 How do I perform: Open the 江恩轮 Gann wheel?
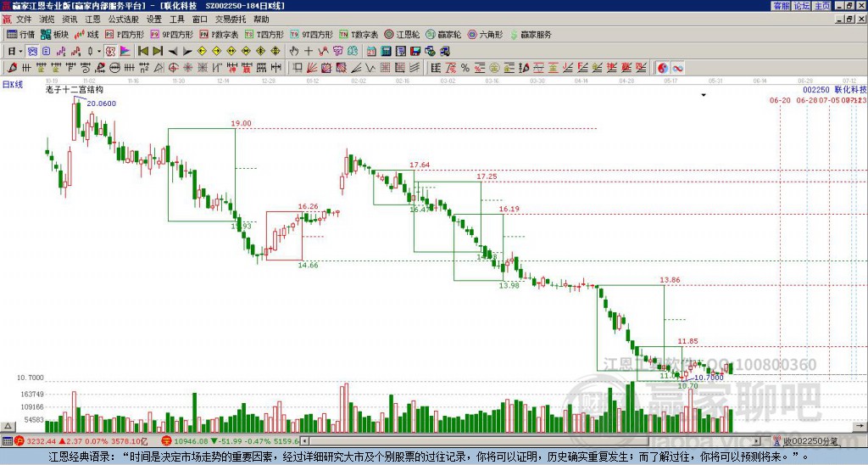(x=401, y=34)
